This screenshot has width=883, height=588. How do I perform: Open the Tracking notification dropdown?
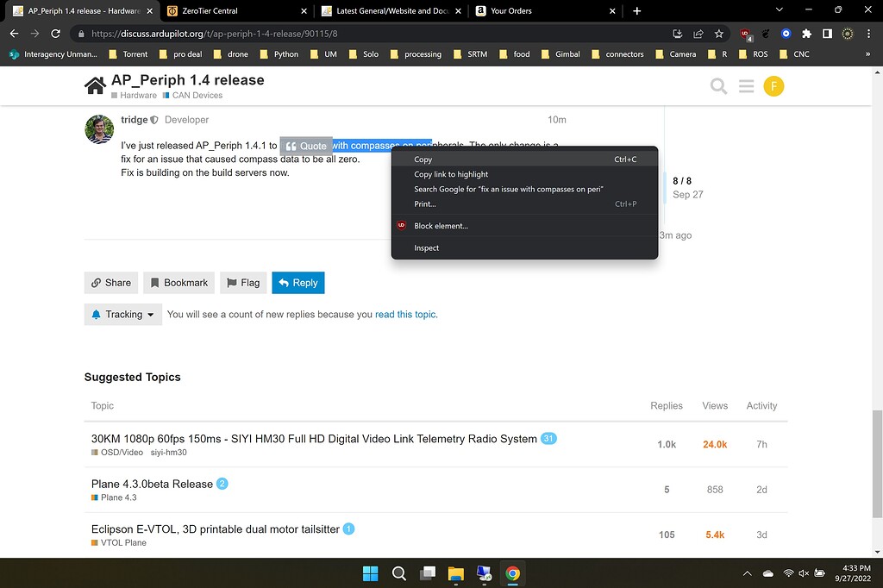tap(122, 314)
